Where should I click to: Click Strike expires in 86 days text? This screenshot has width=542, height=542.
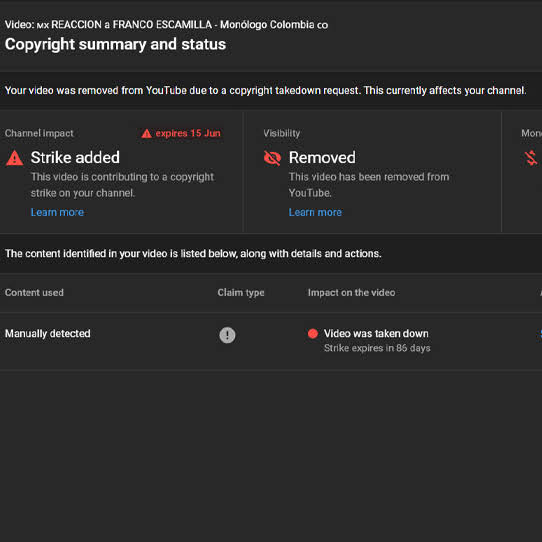click(377, 348)
